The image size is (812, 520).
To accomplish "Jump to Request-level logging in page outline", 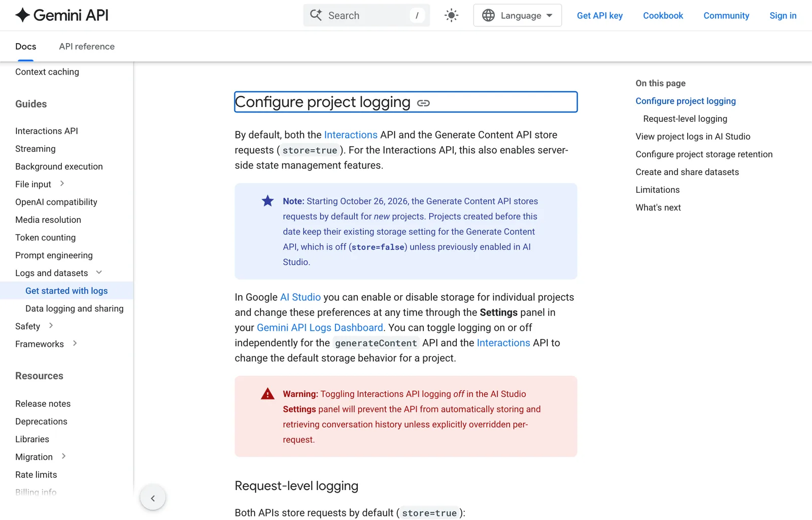I will 685,119.
